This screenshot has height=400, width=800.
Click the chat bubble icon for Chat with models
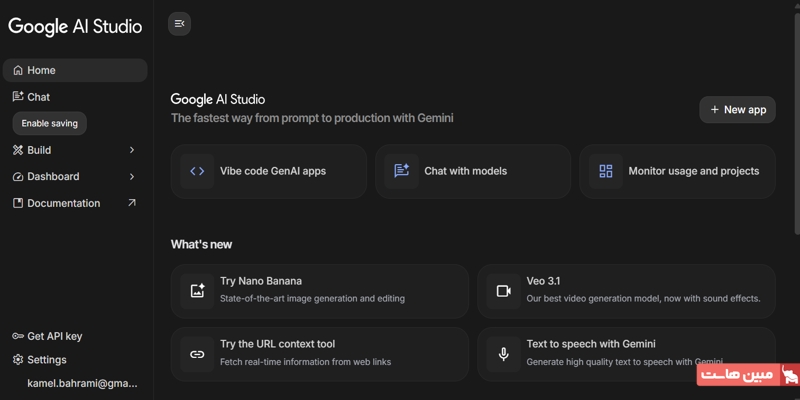(402, 171)
